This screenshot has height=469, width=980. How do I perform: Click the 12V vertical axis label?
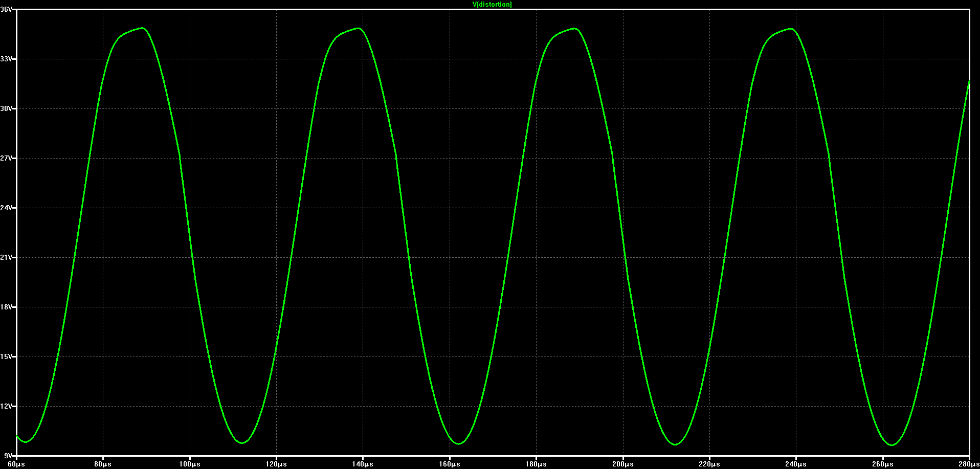pyautogui.click(x=6, y=407)
